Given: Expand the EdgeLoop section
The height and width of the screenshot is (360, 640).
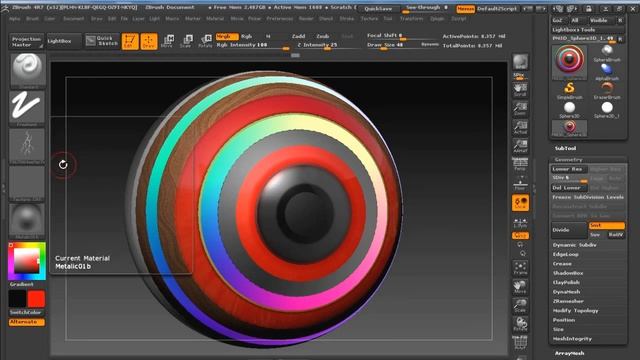Looking at the screenshot, I should pyautogui.click(x=565, y=254).
